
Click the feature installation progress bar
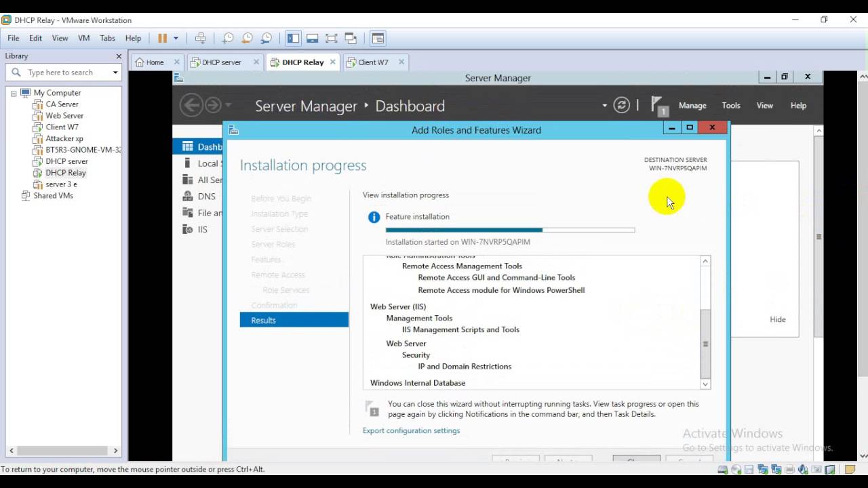pos(511,230)
